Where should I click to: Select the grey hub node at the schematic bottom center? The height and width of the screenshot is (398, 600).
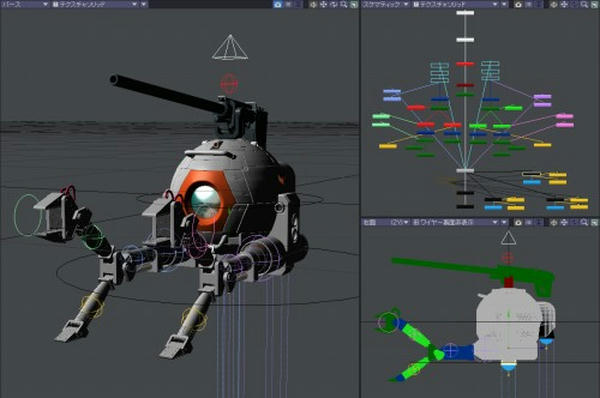pyautogui.click(x=465, y=171)
